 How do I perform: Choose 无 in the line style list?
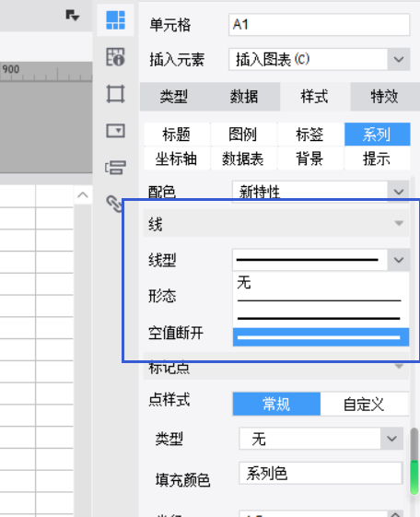[x=321, y=282]
